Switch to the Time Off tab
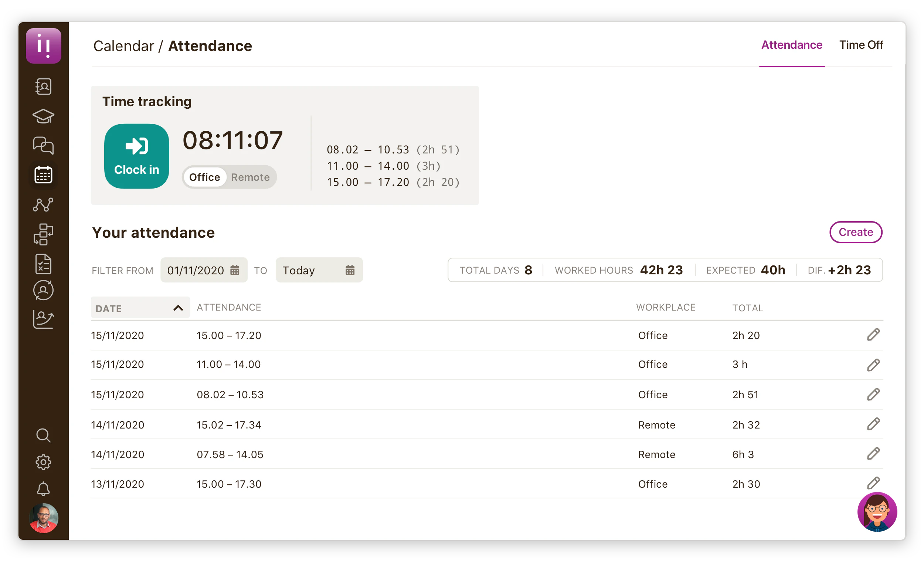 point(861,45)
